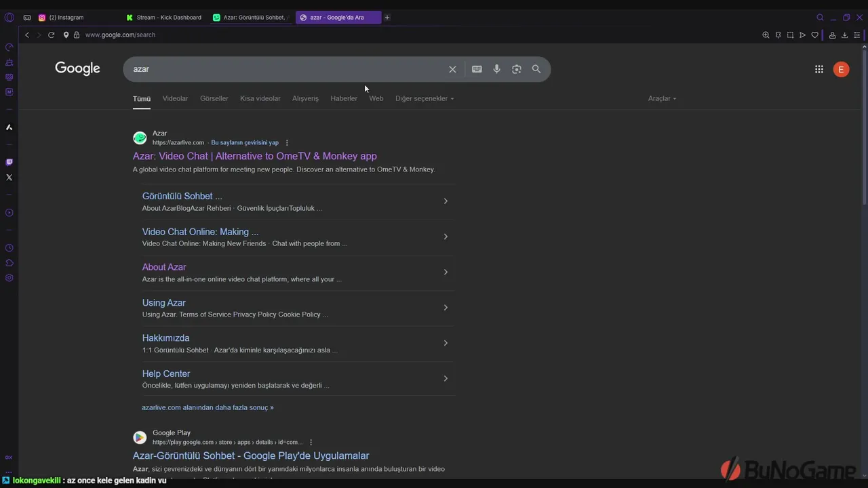
Task: Open the Using Azar sitelink
Action: click(164, 302)
